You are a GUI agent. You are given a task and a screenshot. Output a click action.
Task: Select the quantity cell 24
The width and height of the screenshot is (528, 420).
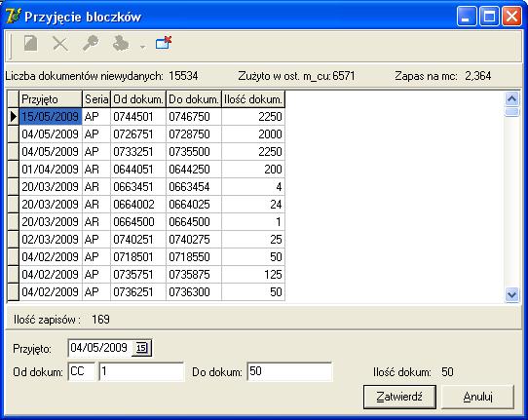coord(253,204)
